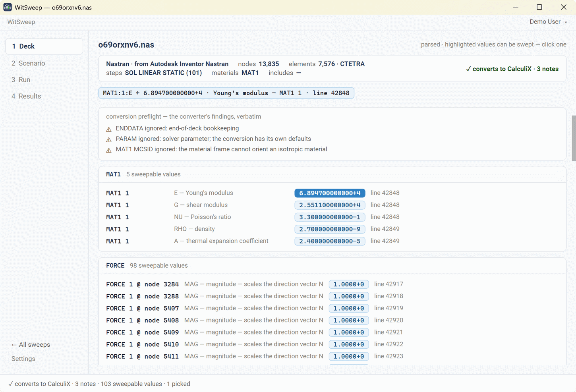Return to All sweeps

click(x=31, y=345)
